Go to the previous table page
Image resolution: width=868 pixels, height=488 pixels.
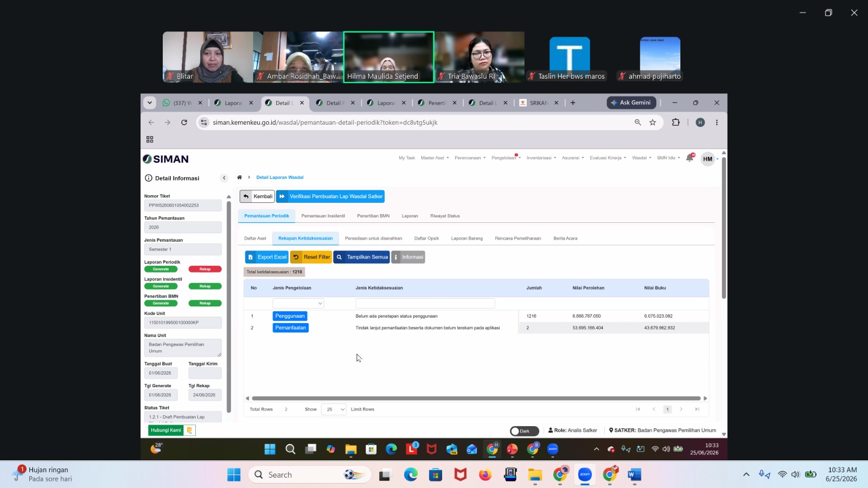pos(654,409)
